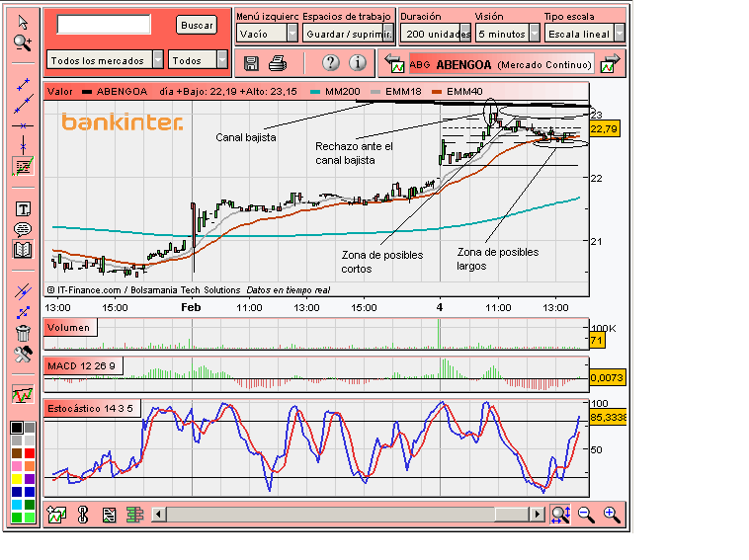This screenshot has width=749, height=560.
Task: Click the 85,3338 stochastic value label
Action: click(x=608, y=417)
